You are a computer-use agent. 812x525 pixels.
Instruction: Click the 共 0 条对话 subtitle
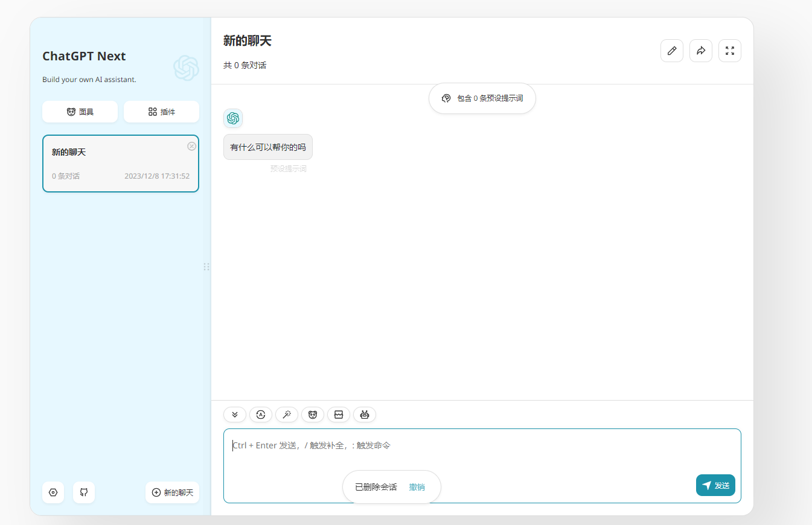245,65
